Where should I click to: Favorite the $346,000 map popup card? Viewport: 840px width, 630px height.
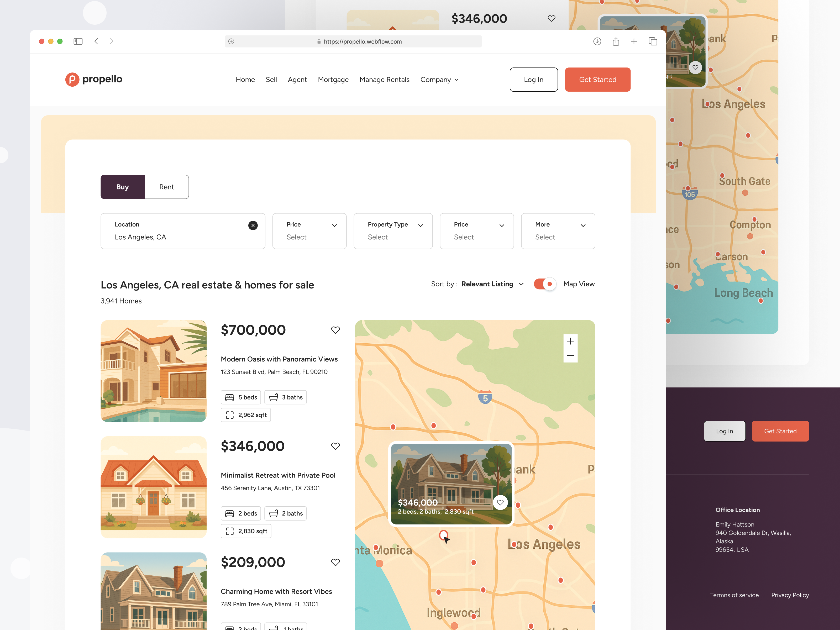click(500, 502)
